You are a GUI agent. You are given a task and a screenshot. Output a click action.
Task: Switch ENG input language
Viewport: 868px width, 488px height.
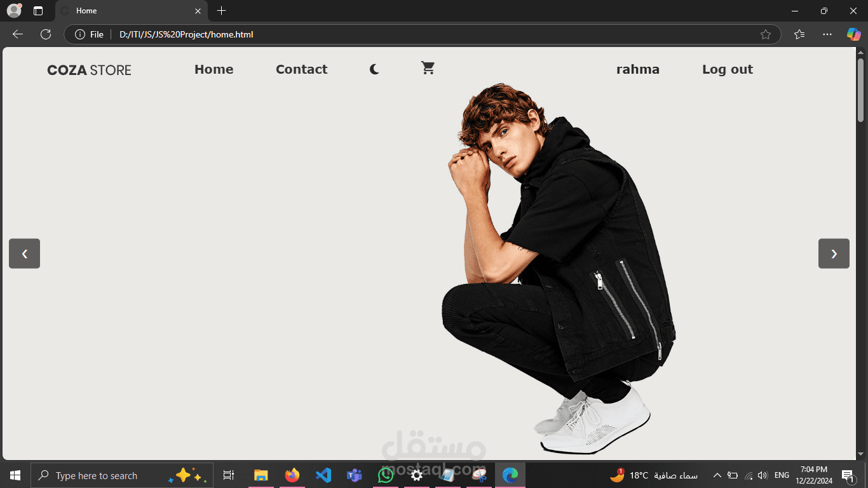point(782,475)
